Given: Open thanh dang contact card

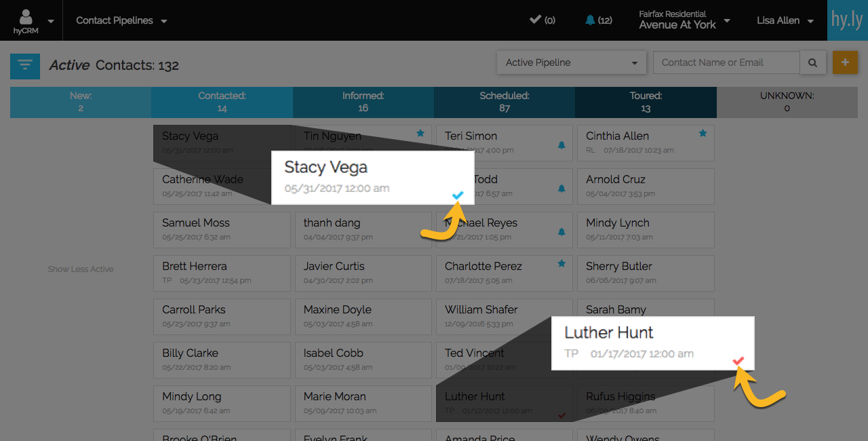Looking at the screenshot, I should click(363, 229).
